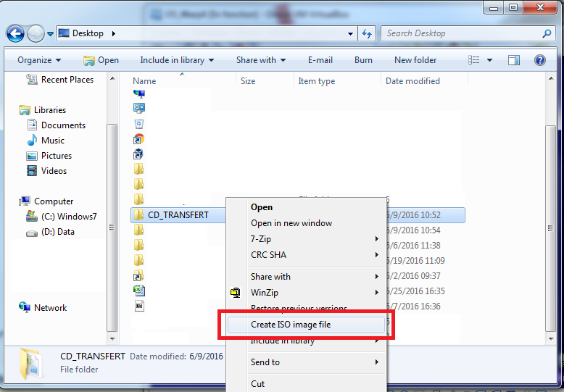Toggle the preview pane icon
Viewport: 564px width, 392px height.
513,60
